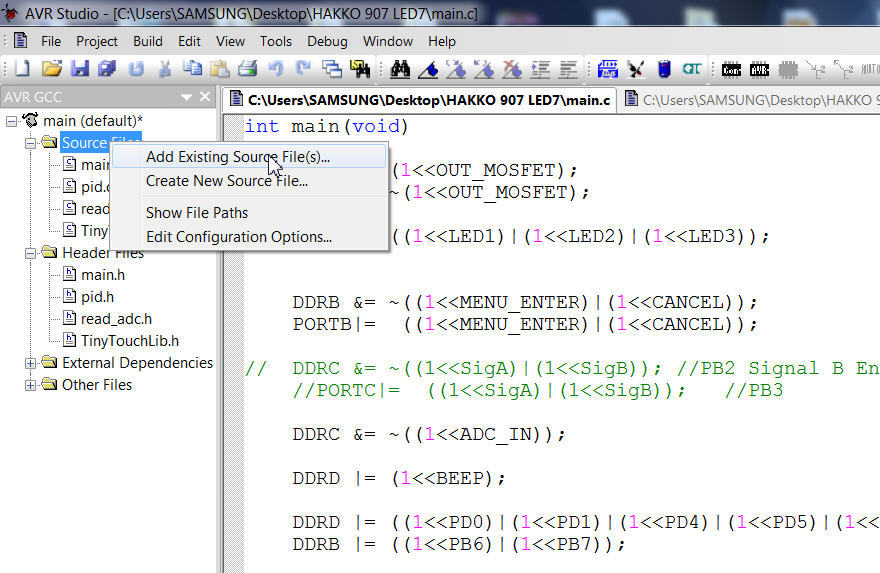
Task: Toggle bookmark with the blue flag icon
Action: [x=428, y=70]
